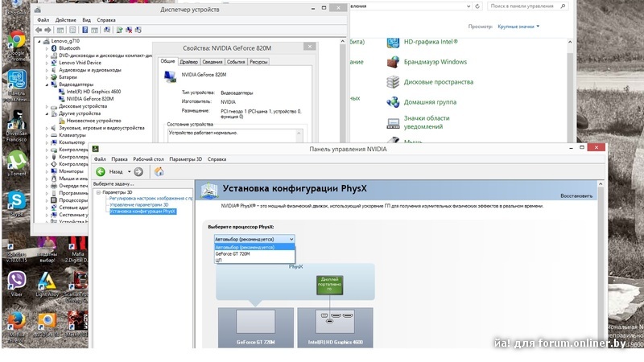Click the Брандмауэр Windows icon

point(393,62)
